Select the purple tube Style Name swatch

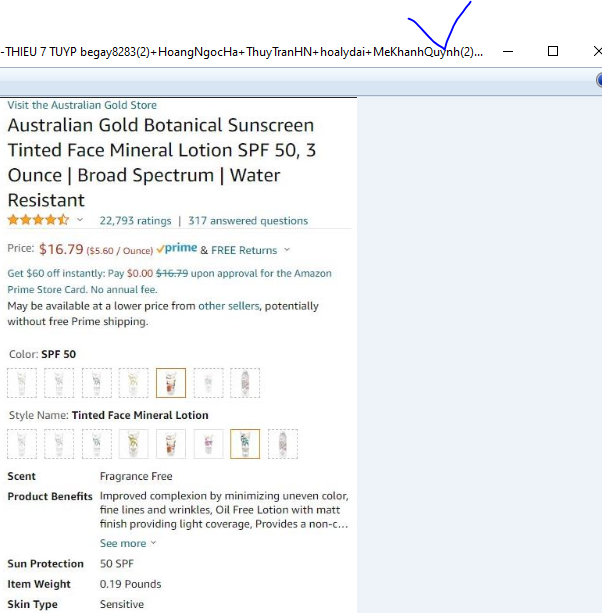[x=208, y=444]
